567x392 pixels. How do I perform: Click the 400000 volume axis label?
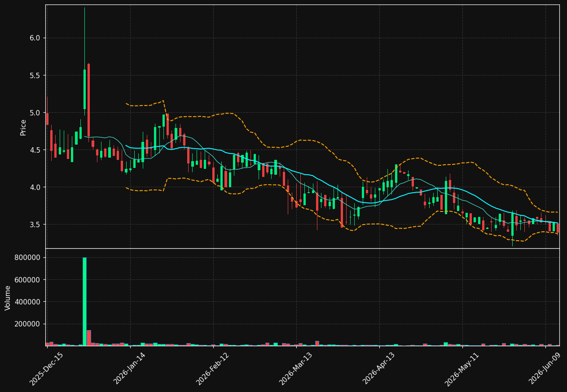pyautogui.click(x=28, y=302)
